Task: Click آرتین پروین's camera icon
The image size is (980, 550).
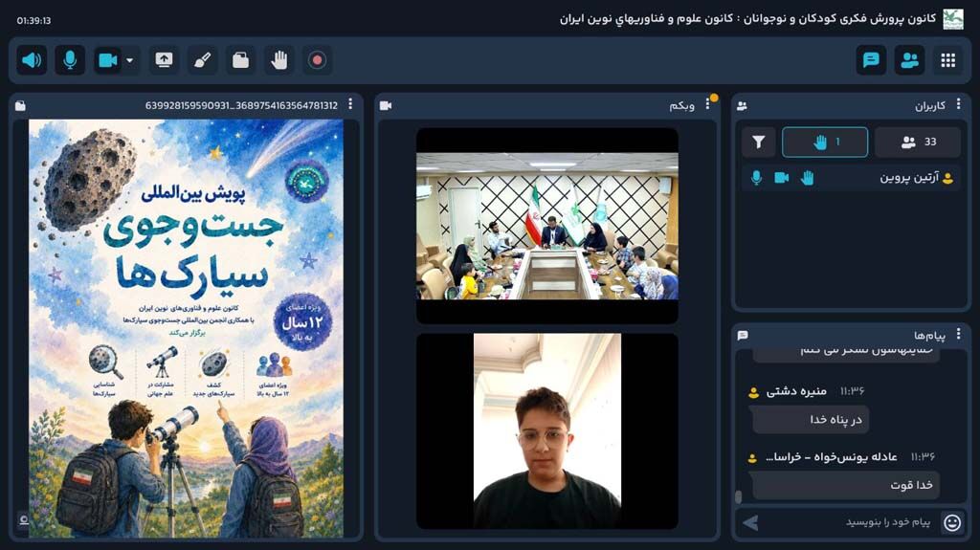Action: 782,178
